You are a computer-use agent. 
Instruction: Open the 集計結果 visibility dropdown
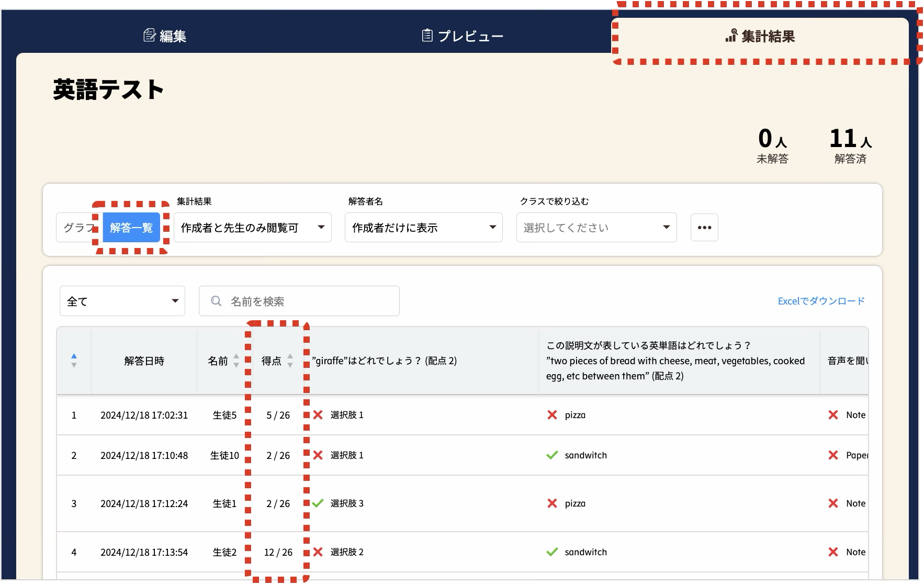point(253,228)
